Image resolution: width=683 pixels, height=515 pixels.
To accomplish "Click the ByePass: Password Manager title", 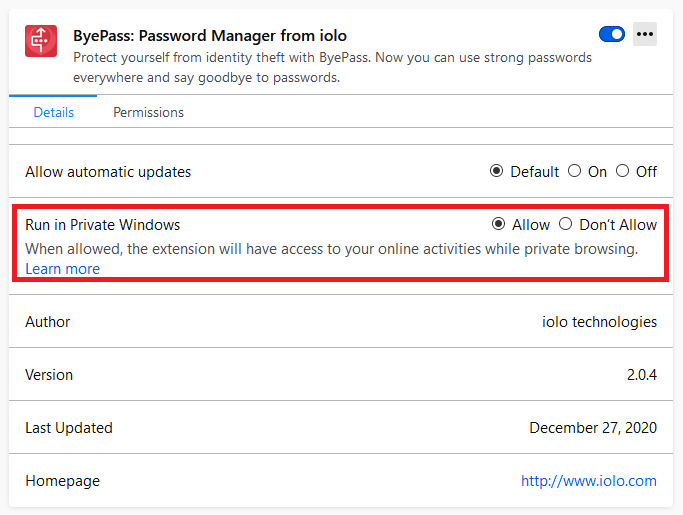I will pos(210,36).
